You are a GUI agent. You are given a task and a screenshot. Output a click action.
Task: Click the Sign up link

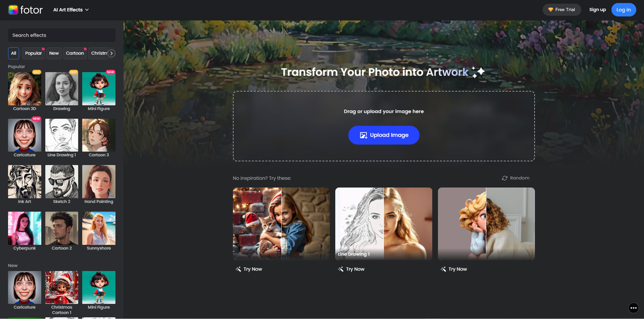tap(597, 10)
